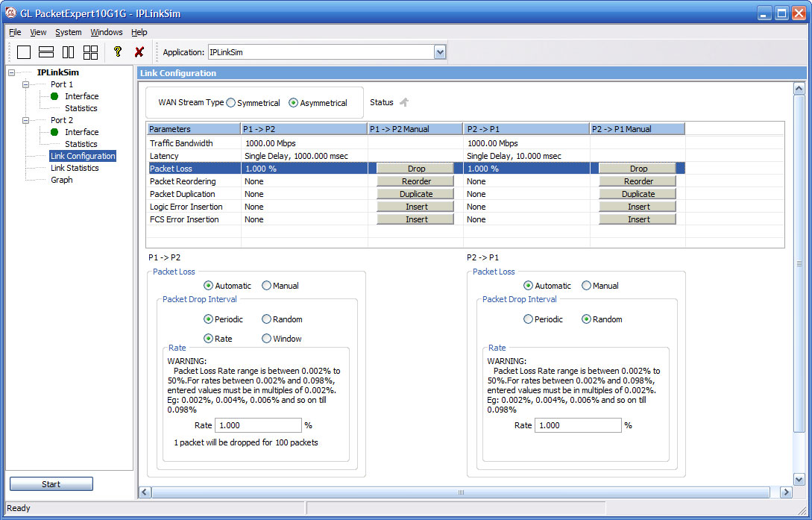Click FCS Error Insert button for P1 -> P2

(415, 219)
